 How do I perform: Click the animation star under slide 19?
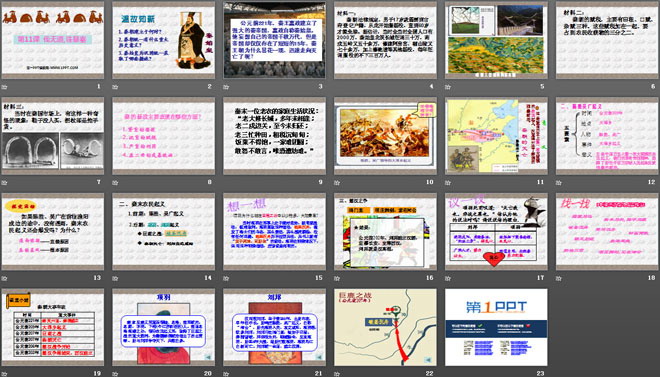[x=4, y=374]
